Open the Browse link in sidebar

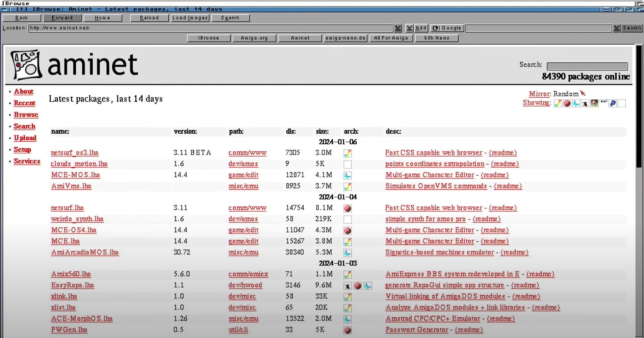(x=26, y=115)
